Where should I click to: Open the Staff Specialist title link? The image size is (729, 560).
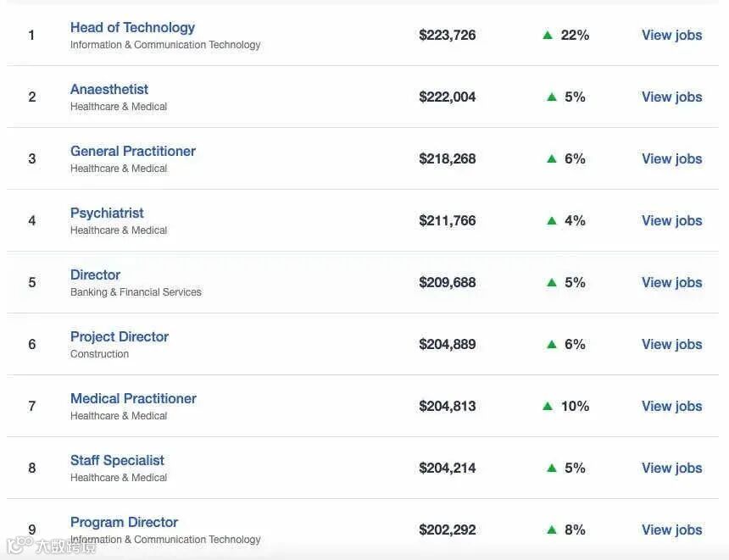(117, 461)
